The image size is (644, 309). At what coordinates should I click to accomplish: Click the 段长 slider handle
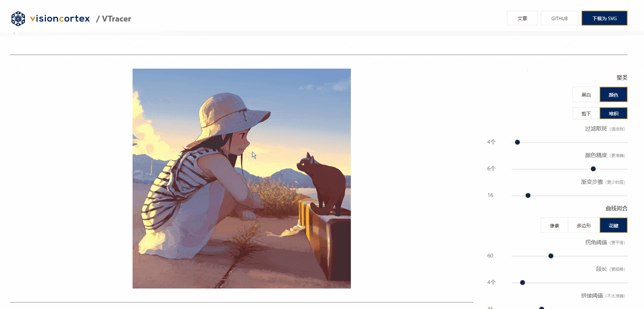tap(522, 283)
